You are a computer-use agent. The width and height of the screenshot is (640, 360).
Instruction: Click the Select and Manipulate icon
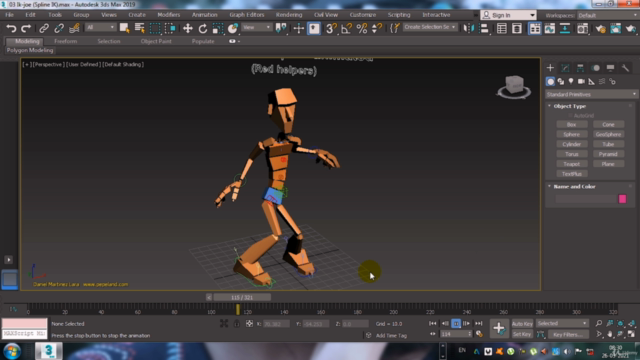298,28
